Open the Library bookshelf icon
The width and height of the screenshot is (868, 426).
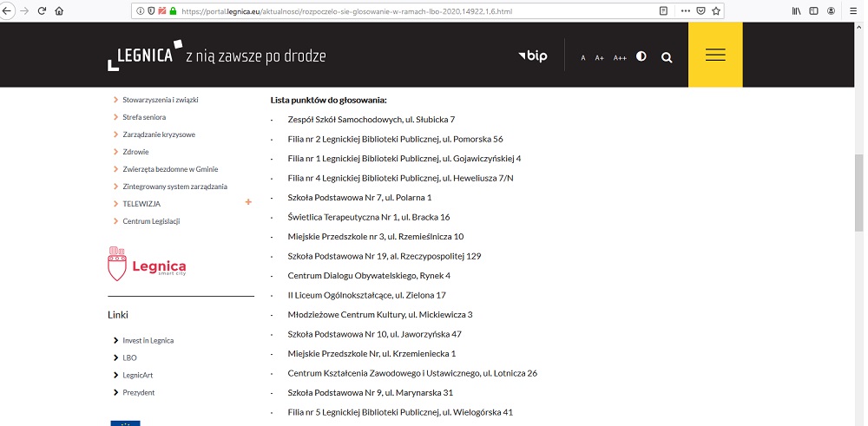(x=796, y=10)
